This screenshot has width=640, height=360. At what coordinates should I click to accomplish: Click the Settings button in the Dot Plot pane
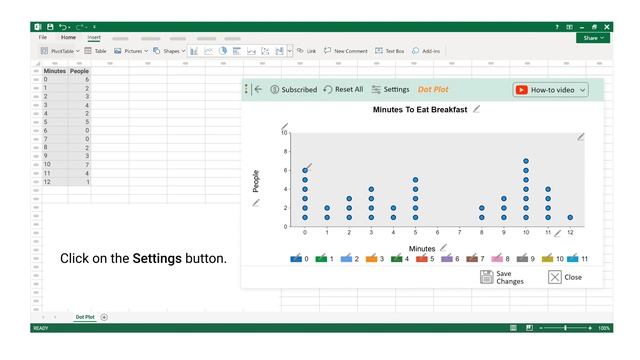[390, 89]
